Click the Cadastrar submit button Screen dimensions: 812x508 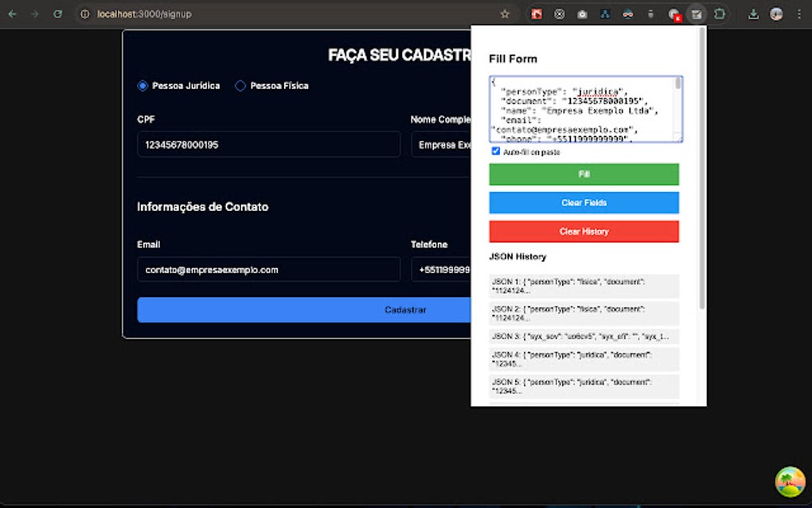(405, 310)
